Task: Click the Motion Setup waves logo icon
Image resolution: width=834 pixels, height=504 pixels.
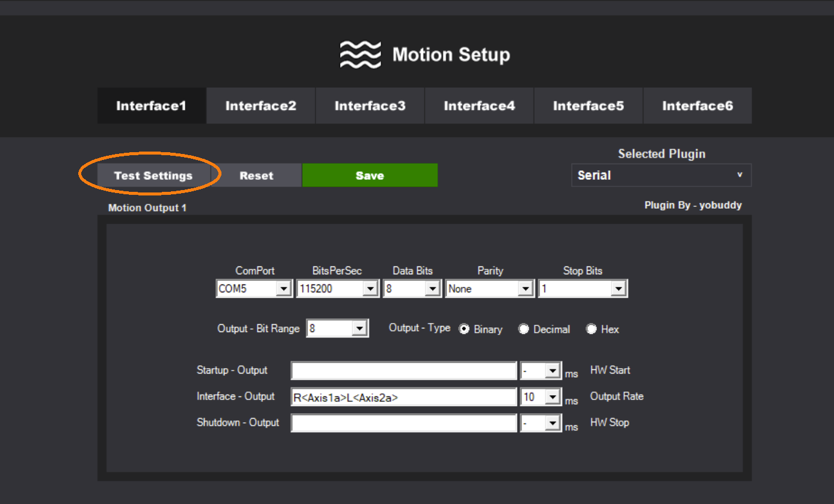Action: (360, 55)
